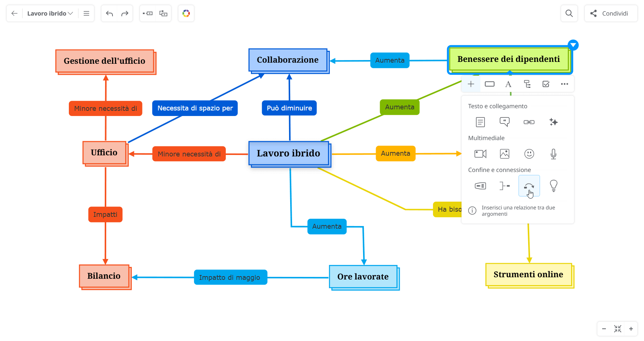Insert a comment with speech bubble icon
This screenshot has height=341, width=644.
click(504, 122)
